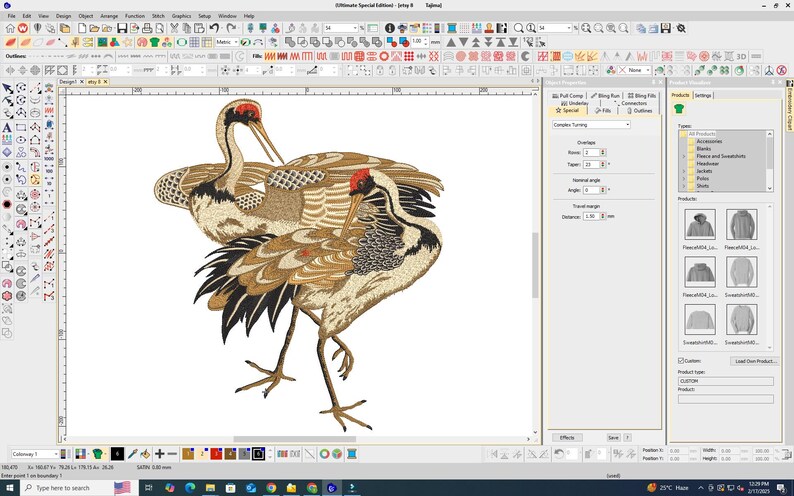
Task: Select the Zoom magnifier tool
Action: click(x=519, y=28)
